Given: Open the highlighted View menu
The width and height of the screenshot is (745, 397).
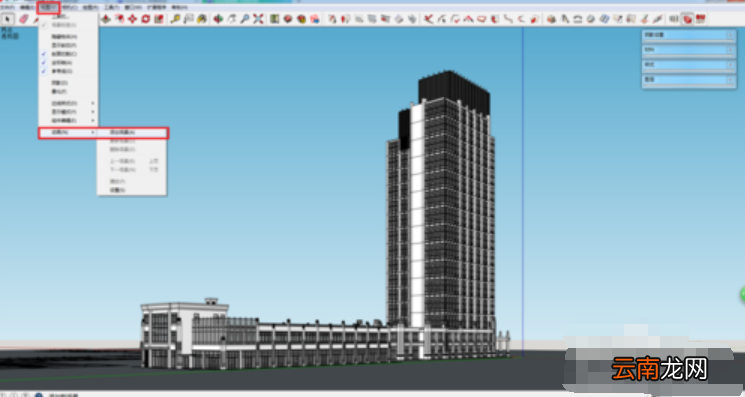Looking at the screenshot, I should (48, 7).
